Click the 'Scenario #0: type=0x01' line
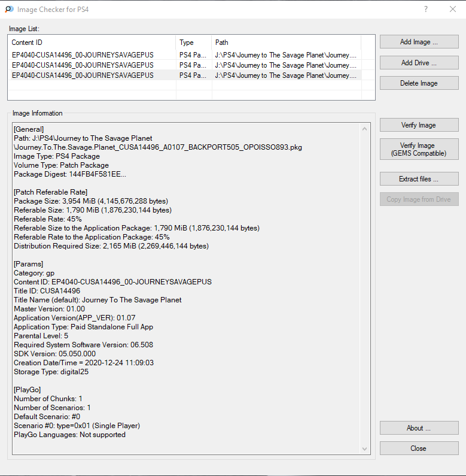 pyautogui.click(x=77, y=426)
